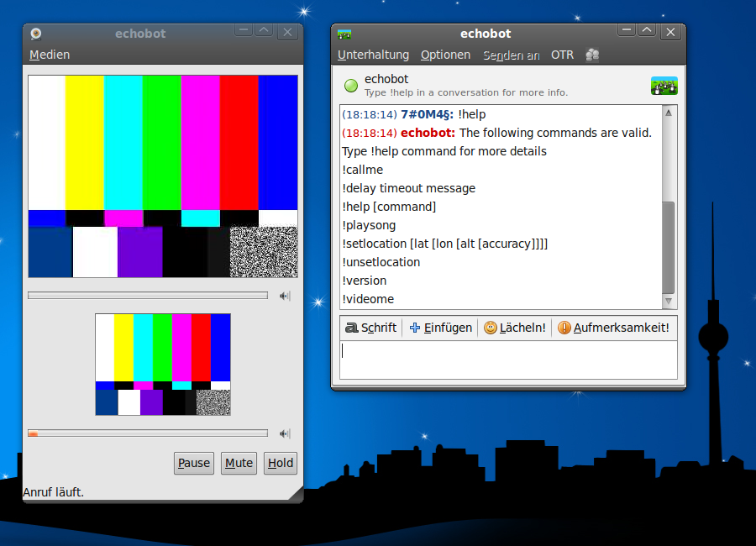Click the window icon in the chat title bar
The height and width of the screenshot is (546, 756).
tap(344, 34)
